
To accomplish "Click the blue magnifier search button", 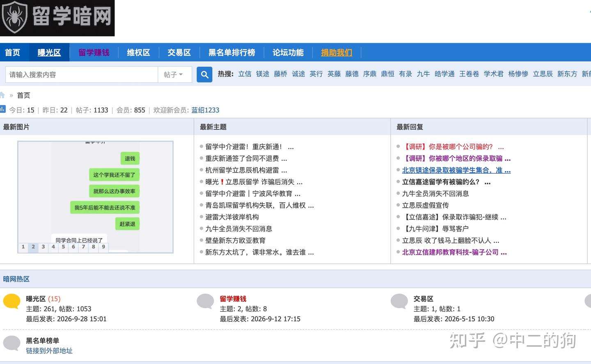I will click(204, 75).
